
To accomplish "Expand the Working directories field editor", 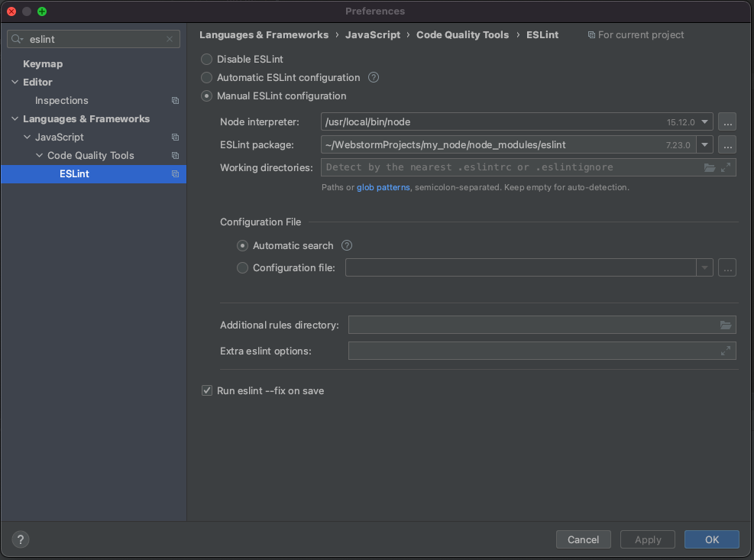I will click(726, 167).
